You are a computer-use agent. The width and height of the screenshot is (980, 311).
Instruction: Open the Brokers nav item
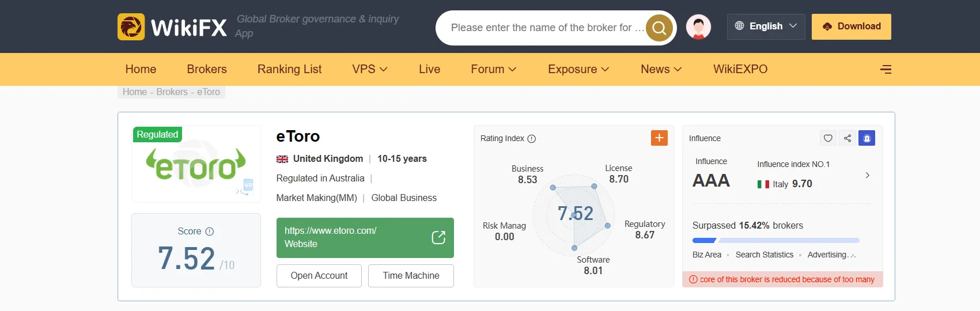207,69
